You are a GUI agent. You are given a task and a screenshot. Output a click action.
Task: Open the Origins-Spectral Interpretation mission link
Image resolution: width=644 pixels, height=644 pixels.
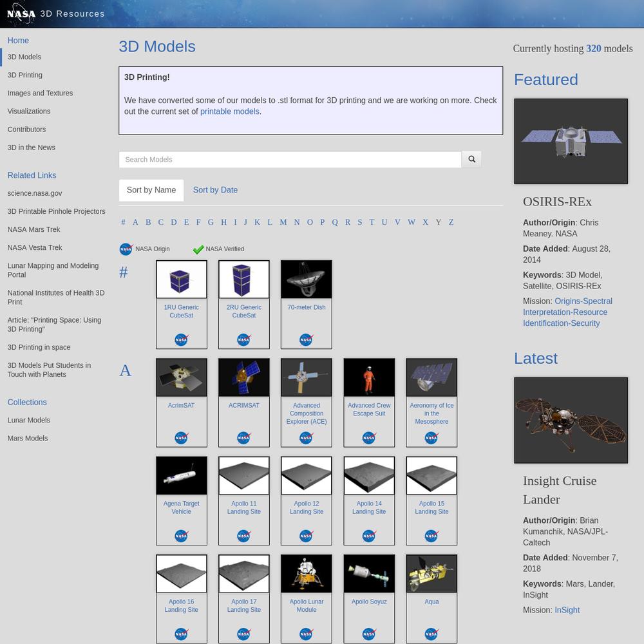point(567,312)
